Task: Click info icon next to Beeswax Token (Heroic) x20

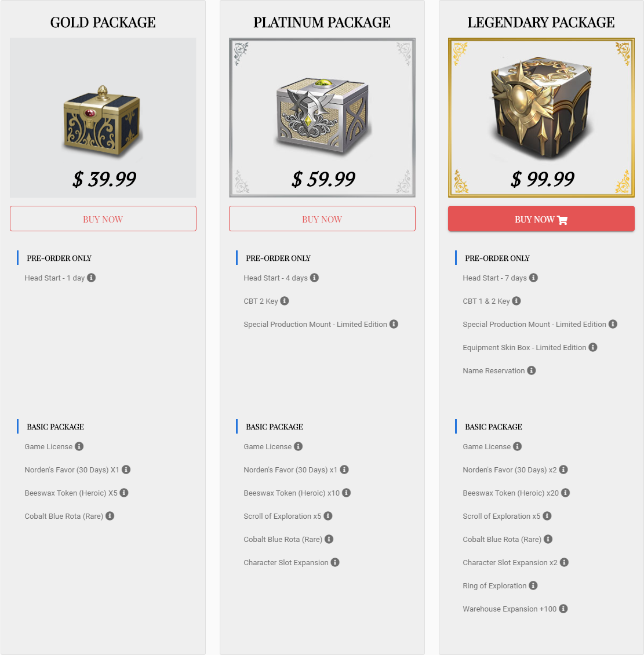Action: tap(566, 493)
